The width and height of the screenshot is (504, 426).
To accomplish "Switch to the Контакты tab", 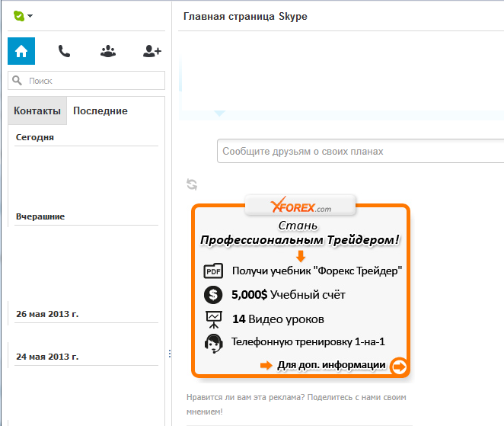I will [37, 111].
